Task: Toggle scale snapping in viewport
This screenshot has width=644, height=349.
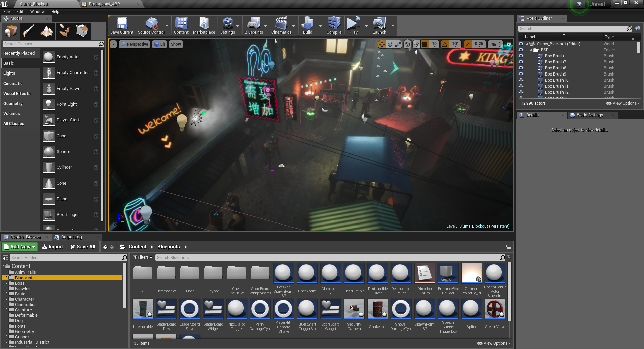Action: pyautogui.click(x=468, y=44)
